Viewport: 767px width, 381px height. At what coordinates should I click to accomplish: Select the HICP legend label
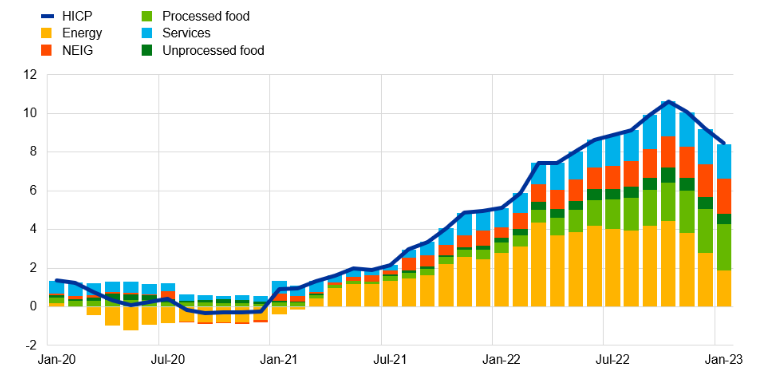click(76, 17)
